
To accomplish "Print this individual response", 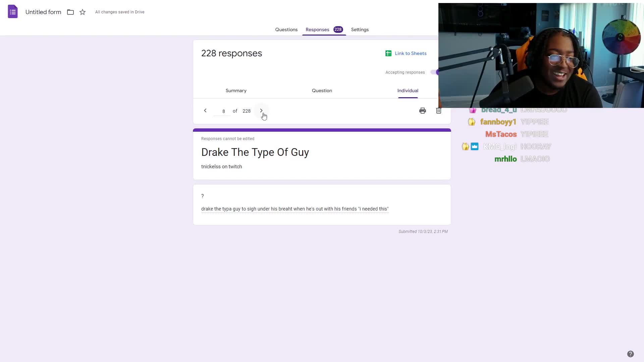I will tap(423, 111).
